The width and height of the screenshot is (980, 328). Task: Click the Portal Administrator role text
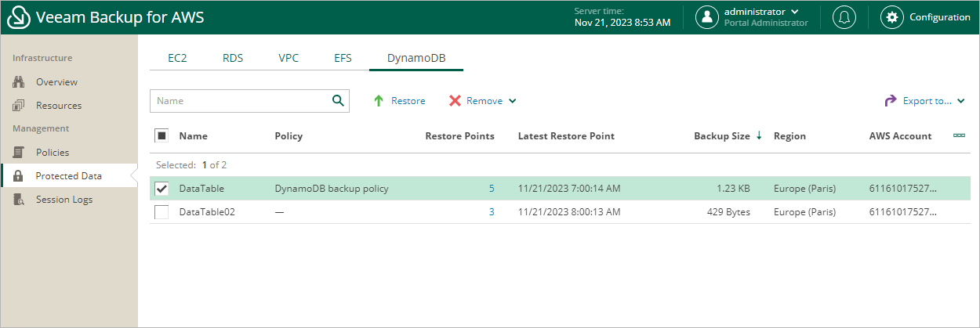(766, 23)
